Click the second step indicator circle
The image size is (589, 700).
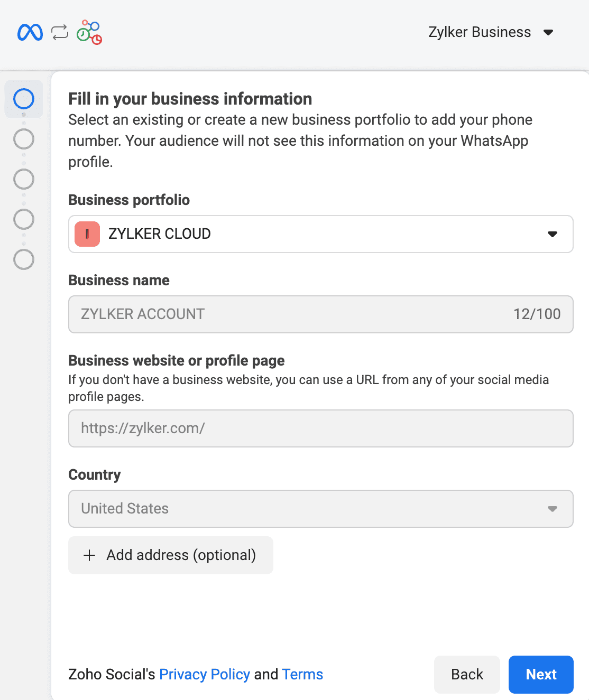tap(23, 139)
